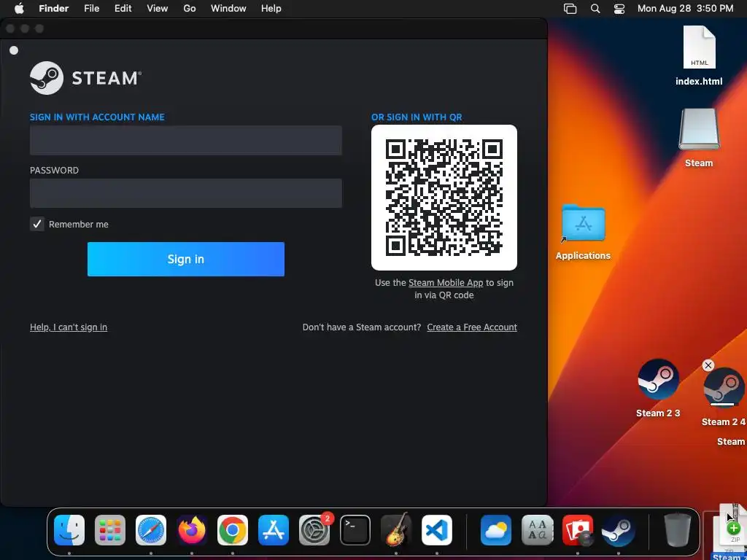Open App Store from the Dock

(x=274, y=530)
